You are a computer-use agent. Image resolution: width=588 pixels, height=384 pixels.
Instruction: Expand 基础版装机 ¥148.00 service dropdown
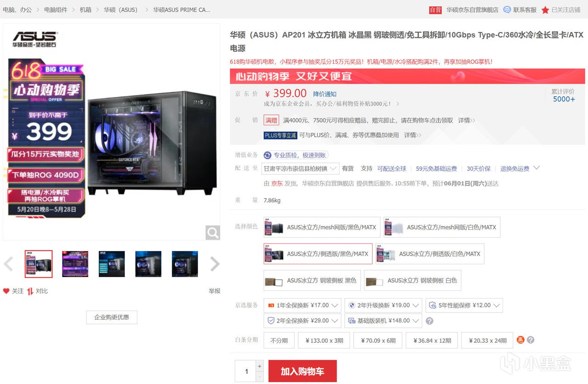point(383,321)
